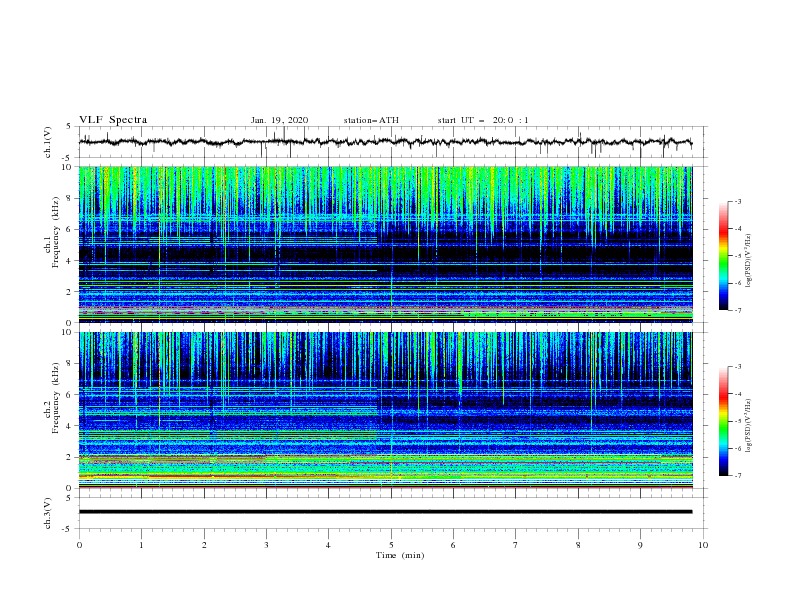The width and height of the screenshot is (792, 612).
Task: Select the date 'Jan. 19, 2020' label
Action: coord(279,120)
